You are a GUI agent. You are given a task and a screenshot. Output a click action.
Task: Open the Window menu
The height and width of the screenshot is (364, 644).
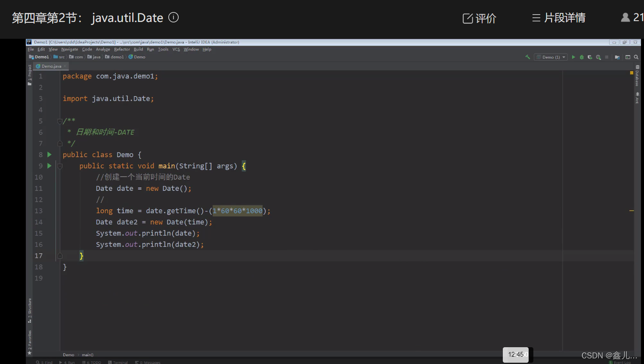191,49
